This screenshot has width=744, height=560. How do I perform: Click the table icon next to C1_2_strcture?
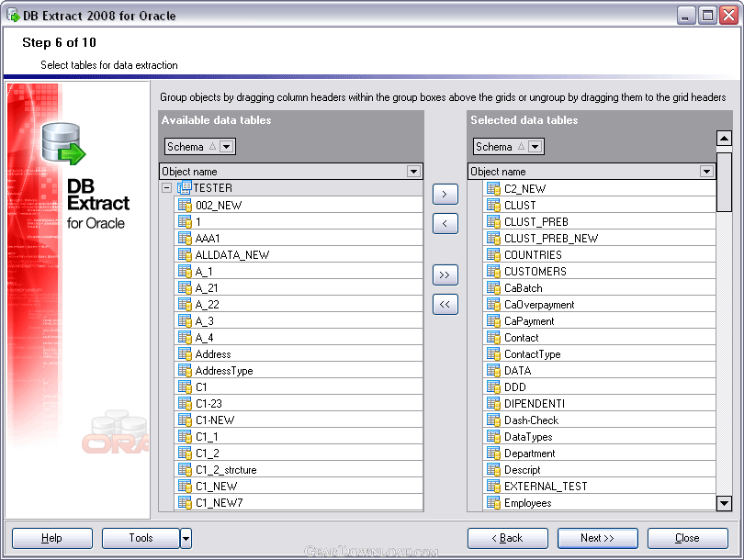(185, 469)
